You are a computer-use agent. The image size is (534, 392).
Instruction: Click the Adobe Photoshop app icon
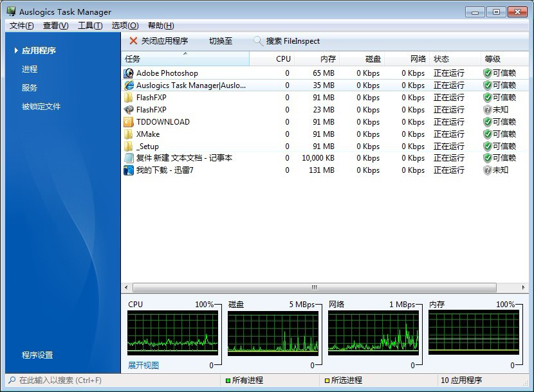click(x=129, y=73)
